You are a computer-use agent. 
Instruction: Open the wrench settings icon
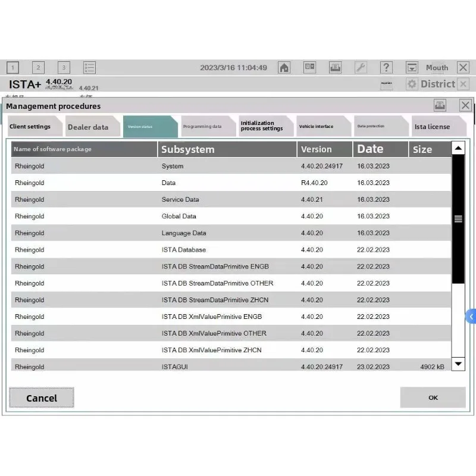pos(361,67)
